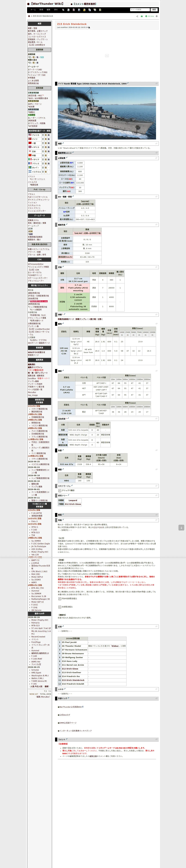
Task: Expand the 同BR他国駆逐艦比 section
Action: click(60, 599)
